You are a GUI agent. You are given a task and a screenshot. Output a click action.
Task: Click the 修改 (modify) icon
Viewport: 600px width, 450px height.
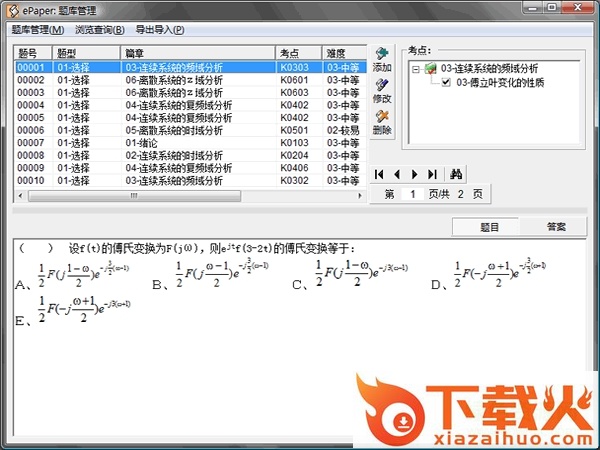pyautogui.click(x=382, y=85)
